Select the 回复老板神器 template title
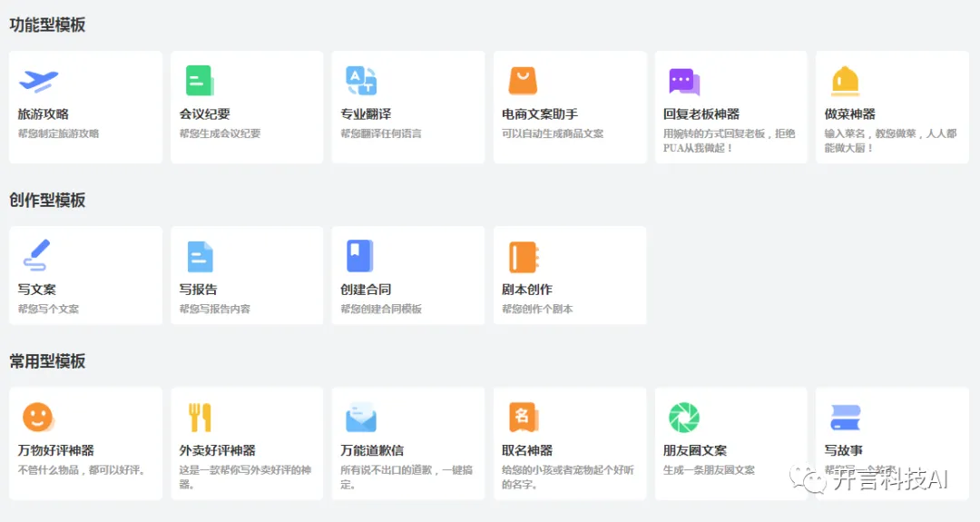 click(701, 114)
